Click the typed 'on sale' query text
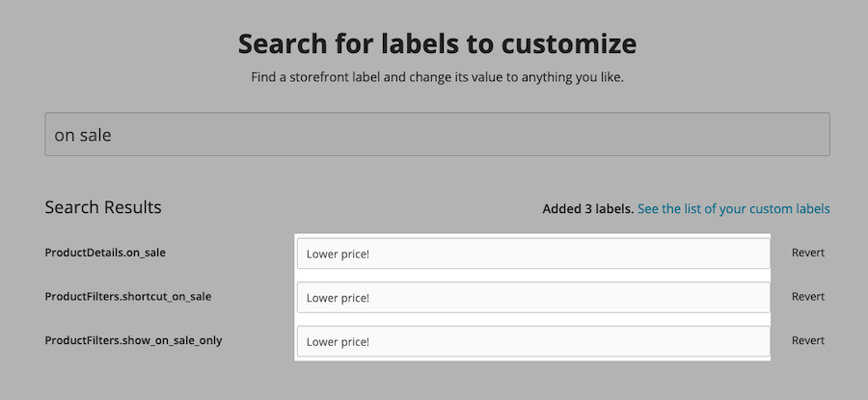 83,136
